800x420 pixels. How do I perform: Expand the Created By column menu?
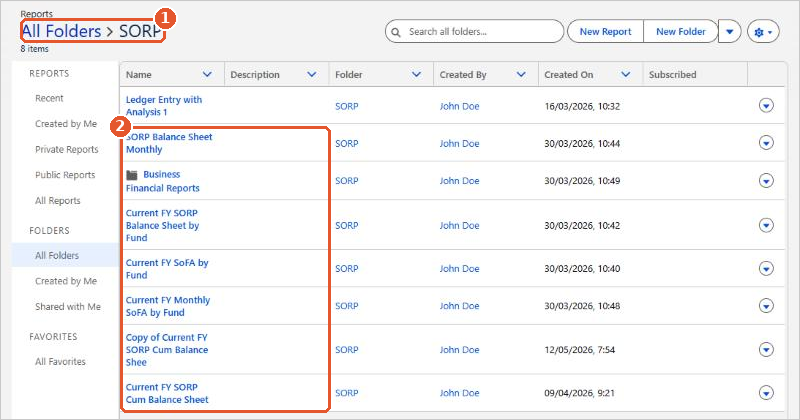[521, 75]
